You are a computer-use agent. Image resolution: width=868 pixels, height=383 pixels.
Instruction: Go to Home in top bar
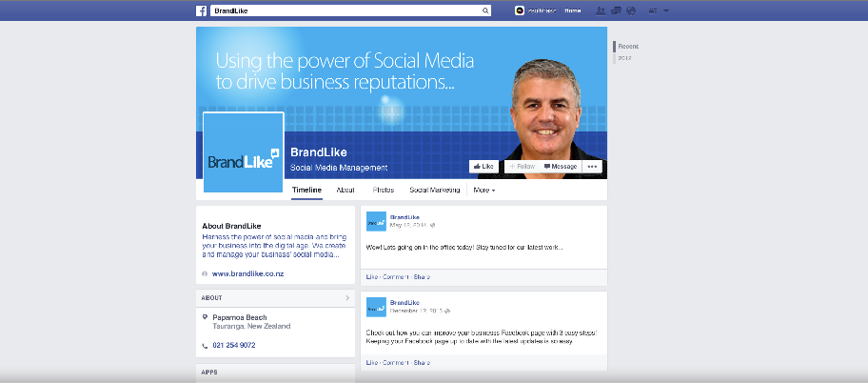[x=572, y=10]
